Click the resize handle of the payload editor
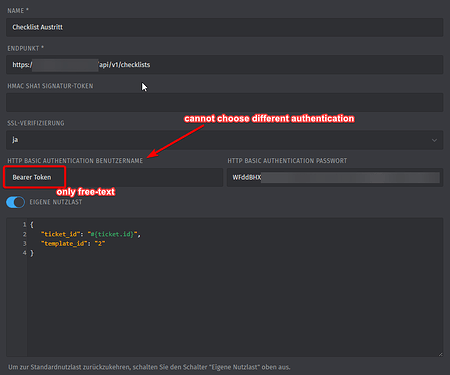Viewport: 450px width, 375px height. point(440,354)
